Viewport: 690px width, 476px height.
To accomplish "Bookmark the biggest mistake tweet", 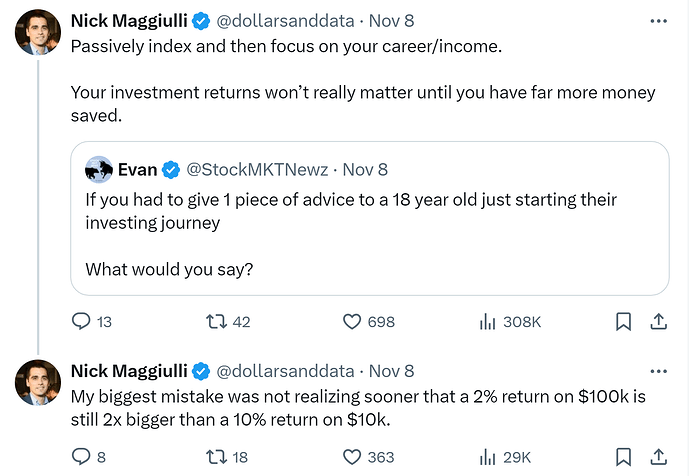I will 623,457.
